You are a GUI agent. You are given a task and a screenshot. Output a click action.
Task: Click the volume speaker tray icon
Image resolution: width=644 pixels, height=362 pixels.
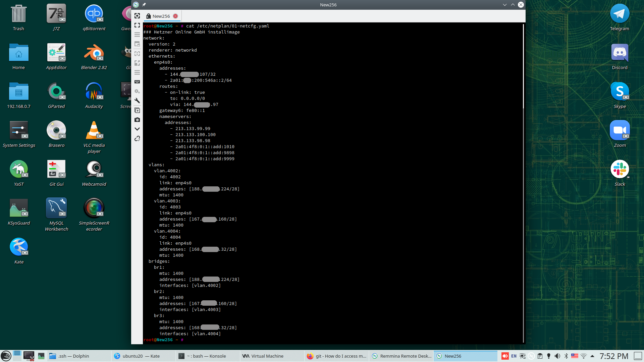[x=557, y=356]
